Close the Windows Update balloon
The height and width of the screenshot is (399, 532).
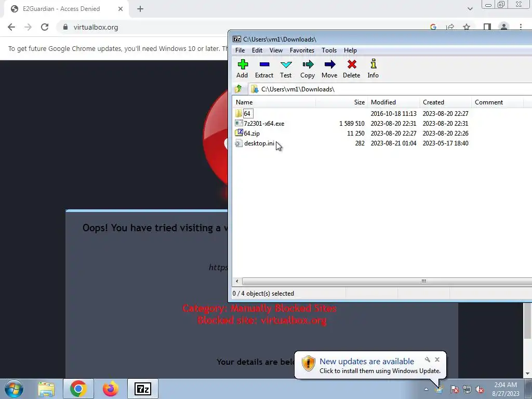[x=437, y=360]
